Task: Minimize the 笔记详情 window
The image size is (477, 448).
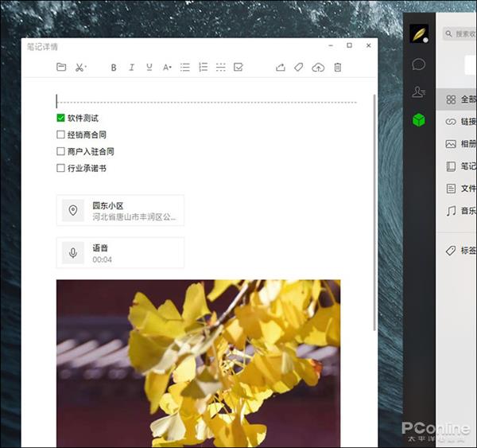Action: (x=331, y=45)
